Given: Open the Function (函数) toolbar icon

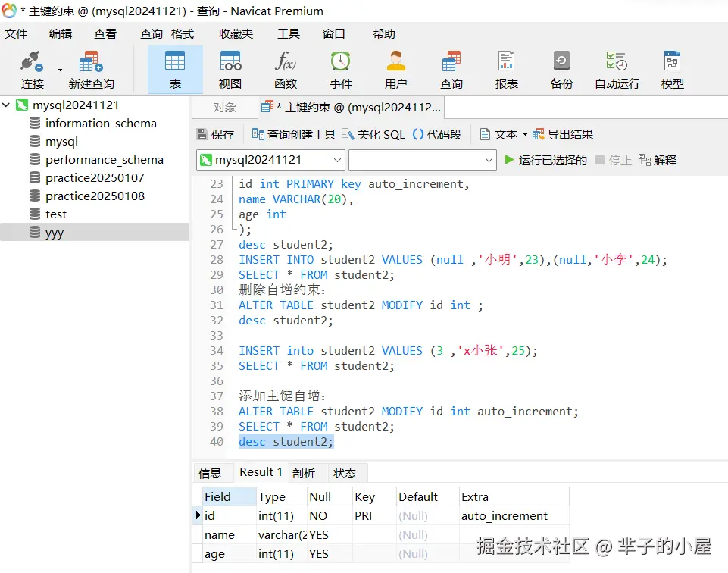Looking at the screenshot, I should click(286, 61).
